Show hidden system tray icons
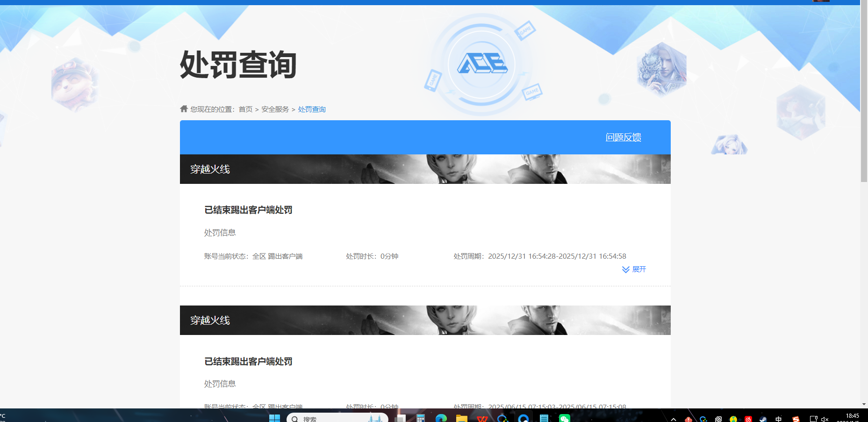 (673, 419)
